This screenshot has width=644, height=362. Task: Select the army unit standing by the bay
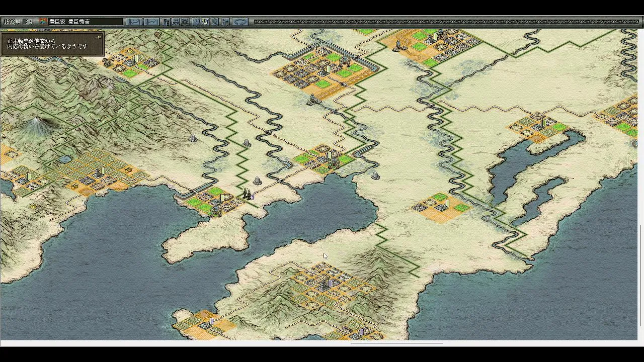click(x=247, y=194)
